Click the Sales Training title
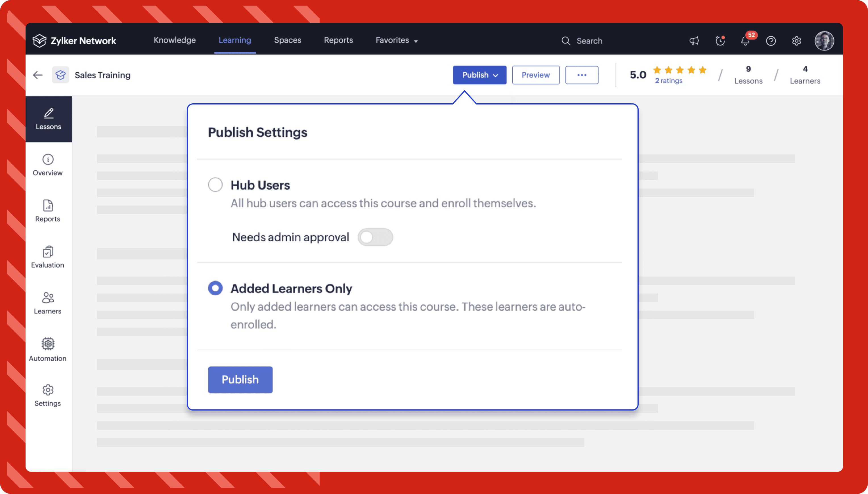The image size is (868, 494). pyautogui.click(x=102, y=75)
